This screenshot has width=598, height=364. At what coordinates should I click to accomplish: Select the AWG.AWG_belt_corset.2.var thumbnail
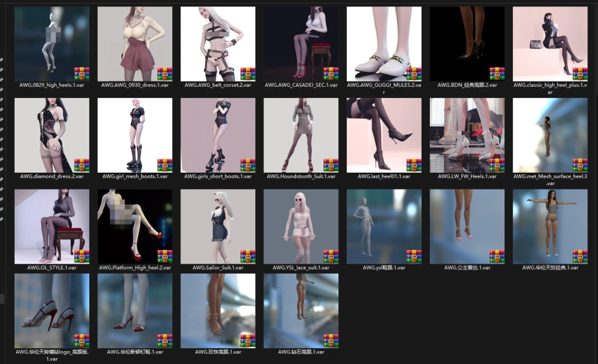click(218, 44)
